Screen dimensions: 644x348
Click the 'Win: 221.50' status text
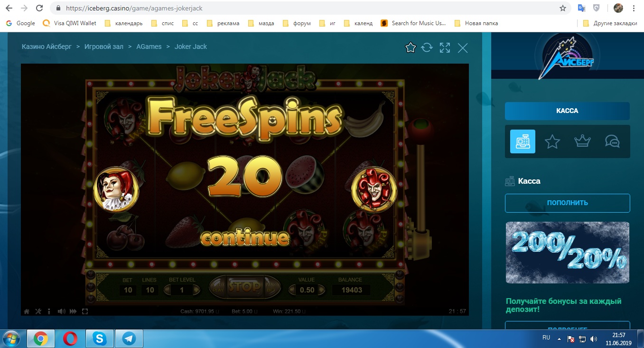[288, 311]
